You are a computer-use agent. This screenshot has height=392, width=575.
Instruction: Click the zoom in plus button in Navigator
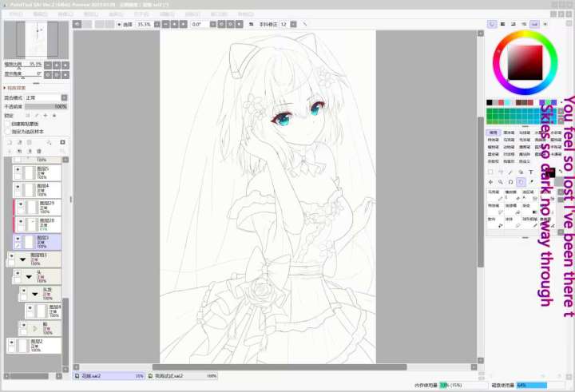pyautogui.click(x=57, y=65)
